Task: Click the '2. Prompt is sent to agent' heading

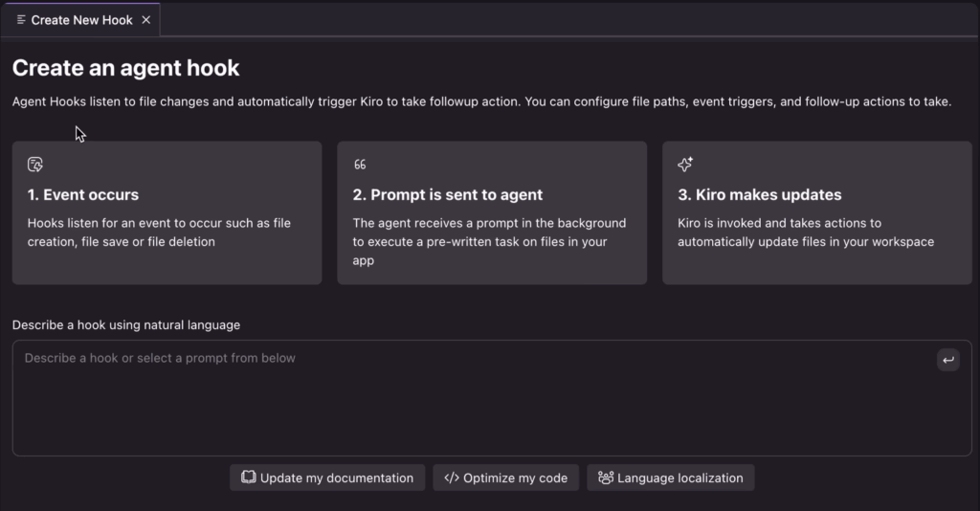Action: click(x=448, y=195)
